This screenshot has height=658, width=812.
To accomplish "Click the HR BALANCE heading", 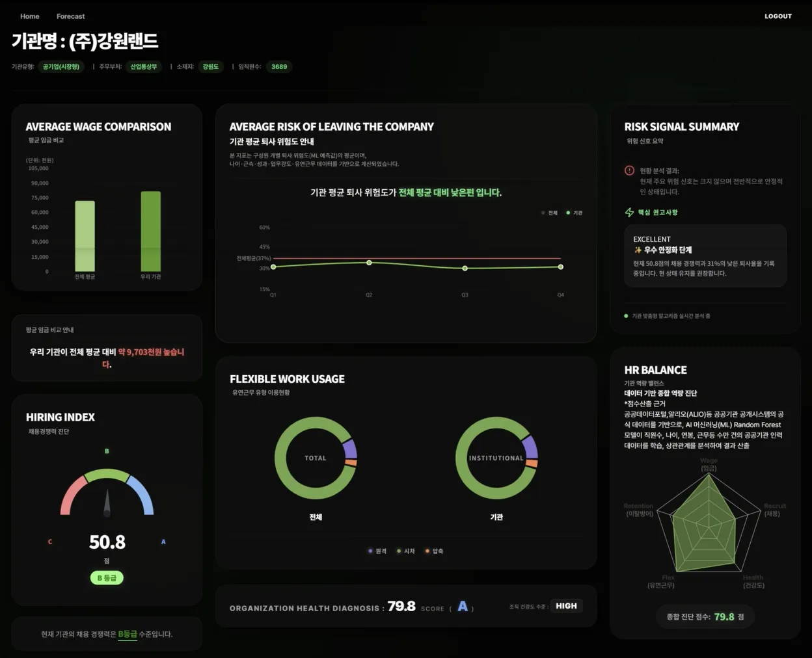I will (655, 370).
